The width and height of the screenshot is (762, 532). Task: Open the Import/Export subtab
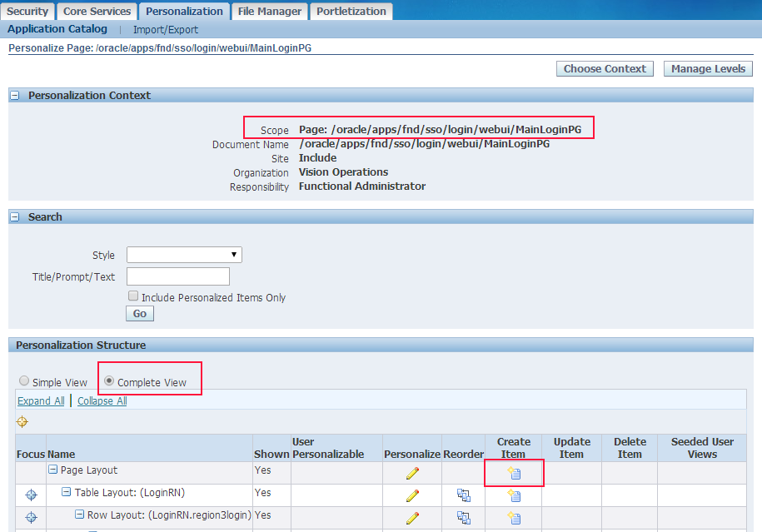166,30
